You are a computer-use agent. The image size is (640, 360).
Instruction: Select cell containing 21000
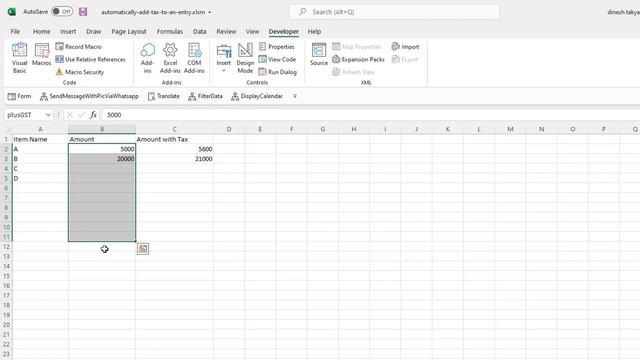(x=174, y=159)
